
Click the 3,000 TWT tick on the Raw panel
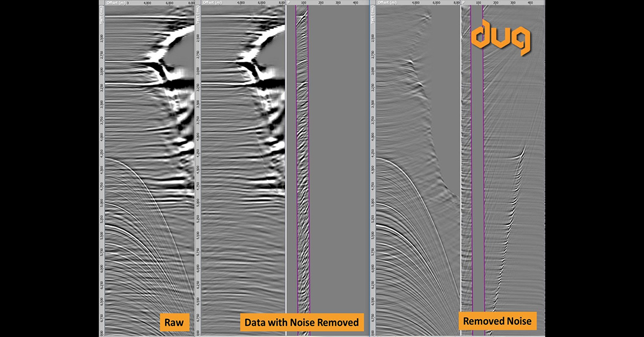(101, 71)
